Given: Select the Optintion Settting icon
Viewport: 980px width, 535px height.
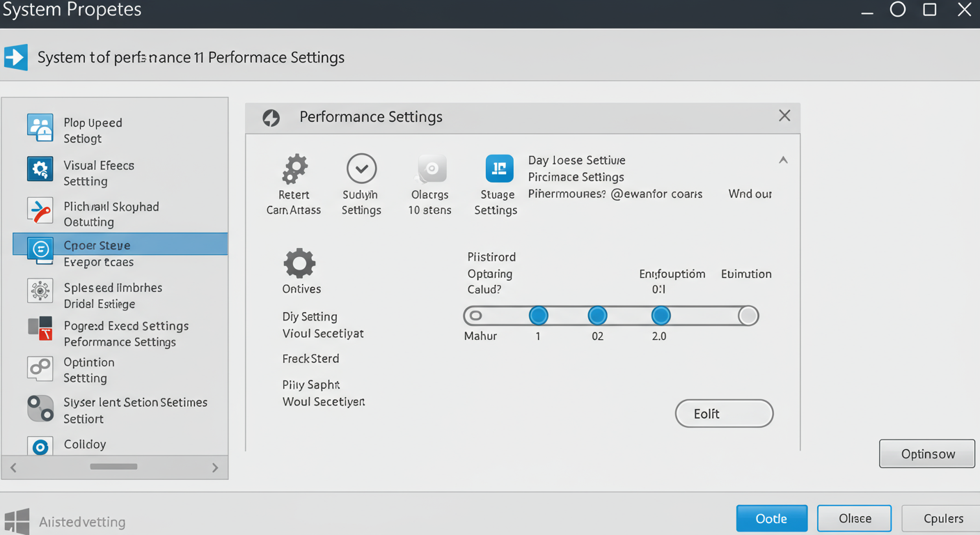Looking at the screenshot, I should tap(40, 369).
